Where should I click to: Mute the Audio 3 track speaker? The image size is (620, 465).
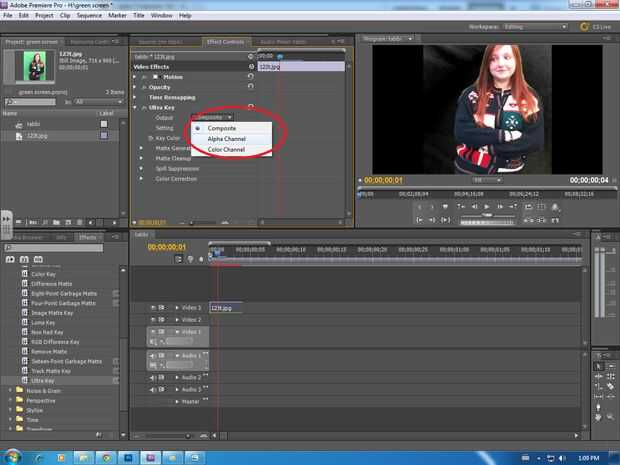pyautogui.click(x=153, y=389)
